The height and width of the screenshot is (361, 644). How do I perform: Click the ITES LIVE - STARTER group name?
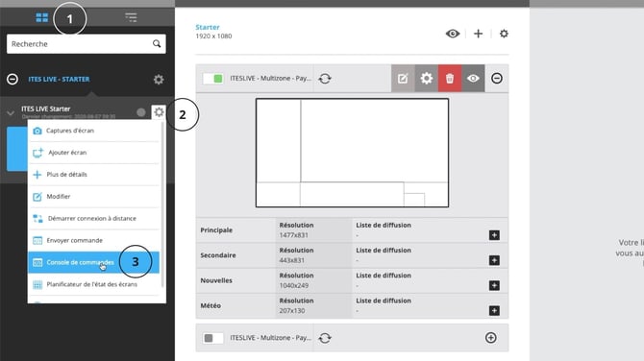pyautogui.click(x=59, y=79)
